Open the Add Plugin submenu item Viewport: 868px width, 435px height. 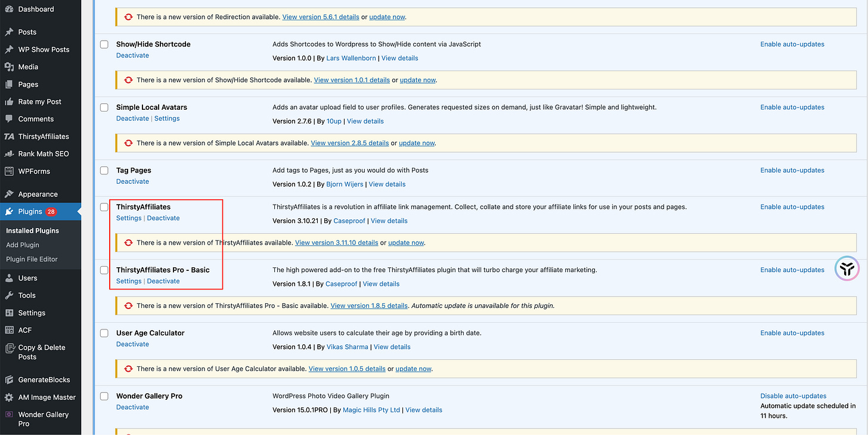(23, 245)
